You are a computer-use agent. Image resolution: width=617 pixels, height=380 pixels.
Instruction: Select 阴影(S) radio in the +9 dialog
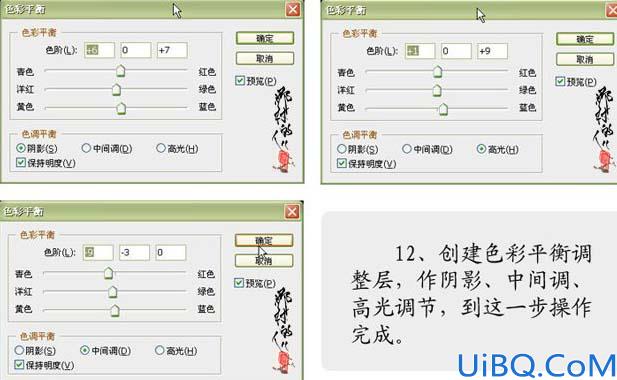click(x=342, y=149)
